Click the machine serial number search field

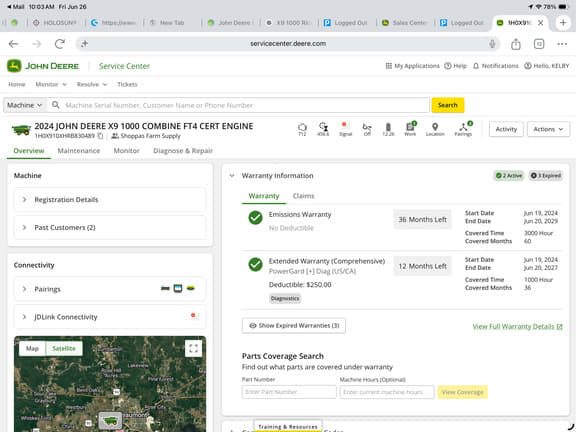pyautogui.click(x=239, y=105)
